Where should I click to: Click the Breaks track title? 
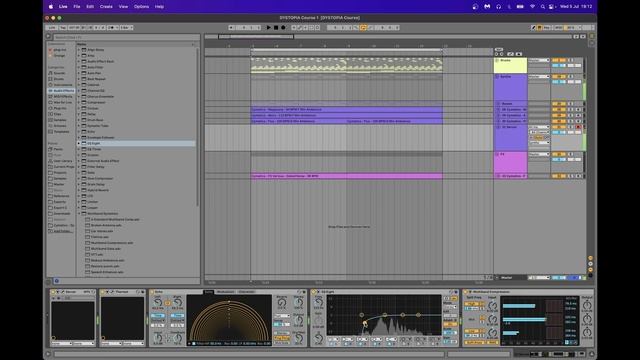point(505,60)
